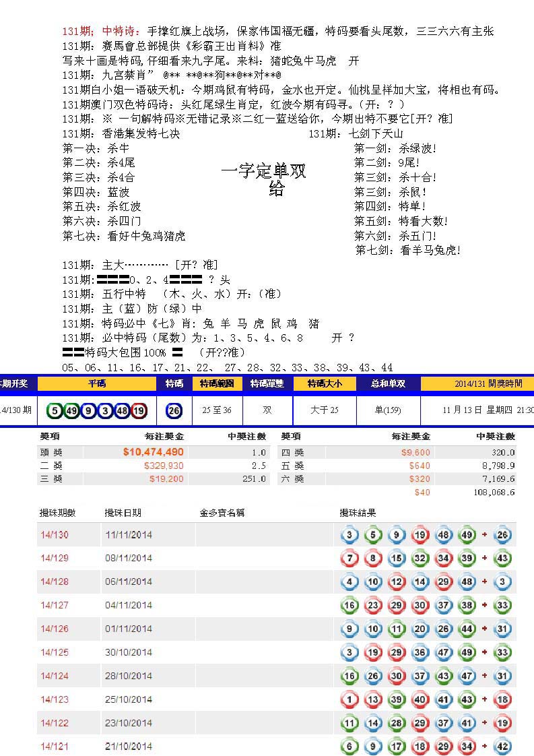Open draw 14/122 link
Image resolution: width=534 pixels, height=756 pixels.
(x=55, y=723)
